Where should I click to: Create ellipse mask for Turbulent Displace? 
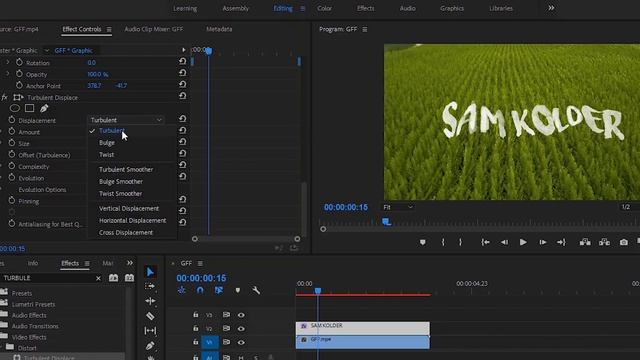(15, 108)
